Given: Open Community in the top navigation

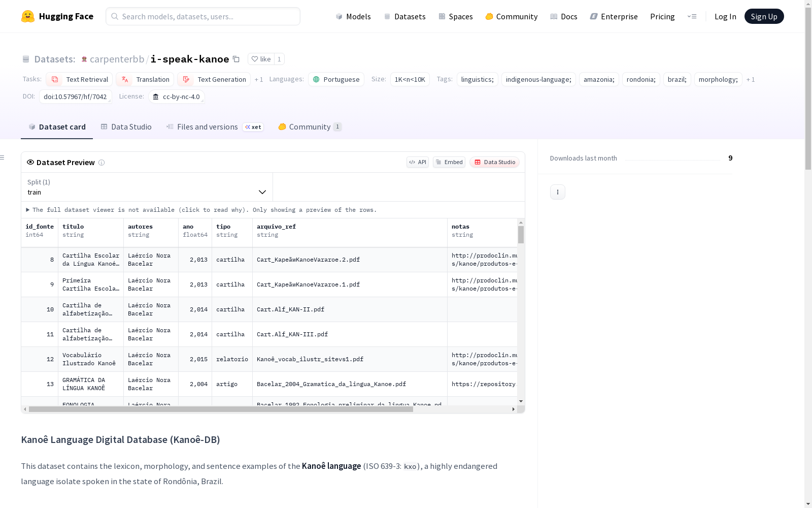Looking at the screenshot, I should [511, 16].
